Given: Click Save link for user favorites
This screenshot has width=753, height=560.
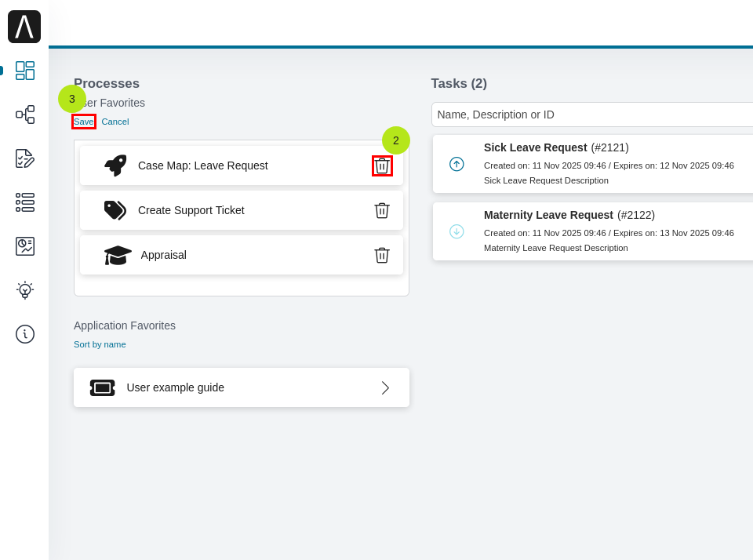Looking at the screenshot, I should point(83,122).
